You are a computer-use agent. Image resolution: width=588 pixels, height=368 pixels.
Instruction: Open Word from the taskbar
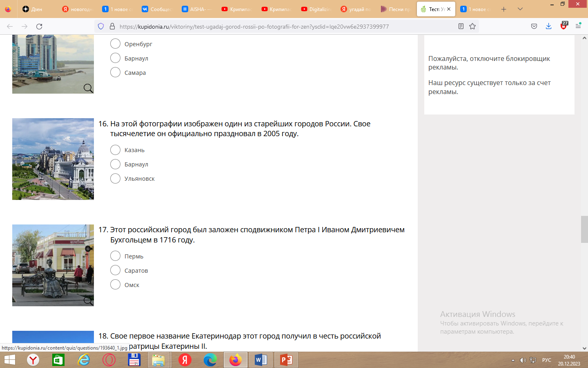[261, 360]
